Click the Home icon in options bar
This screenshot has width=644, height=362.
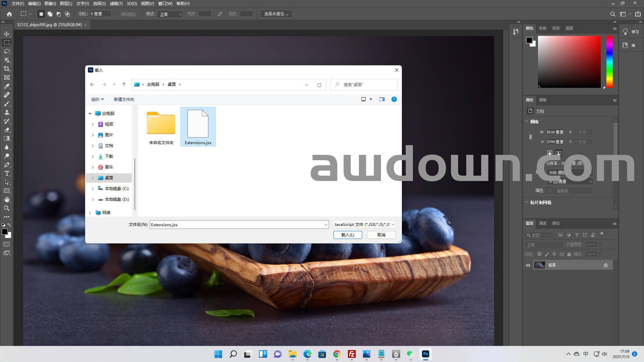[9, 14]
